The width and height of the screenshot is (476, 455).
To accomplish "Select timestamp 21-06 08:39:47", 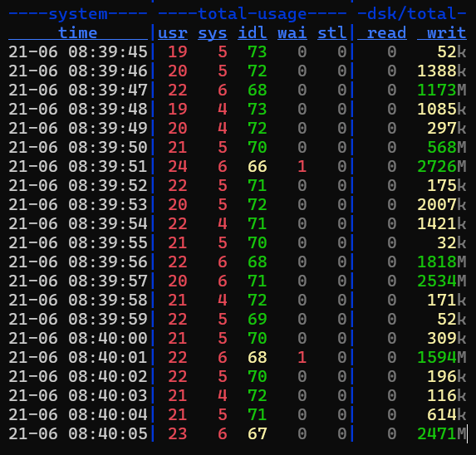I will [78, 90].
